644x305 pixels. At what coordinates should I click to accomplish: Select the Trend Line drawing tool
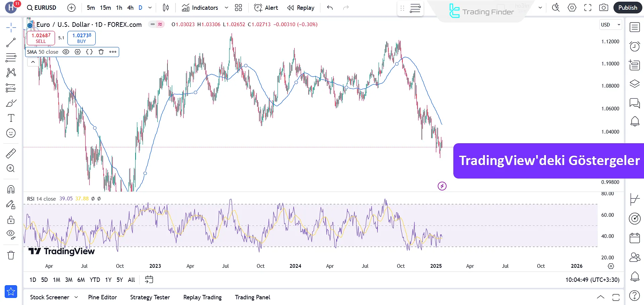pos(10,42)
